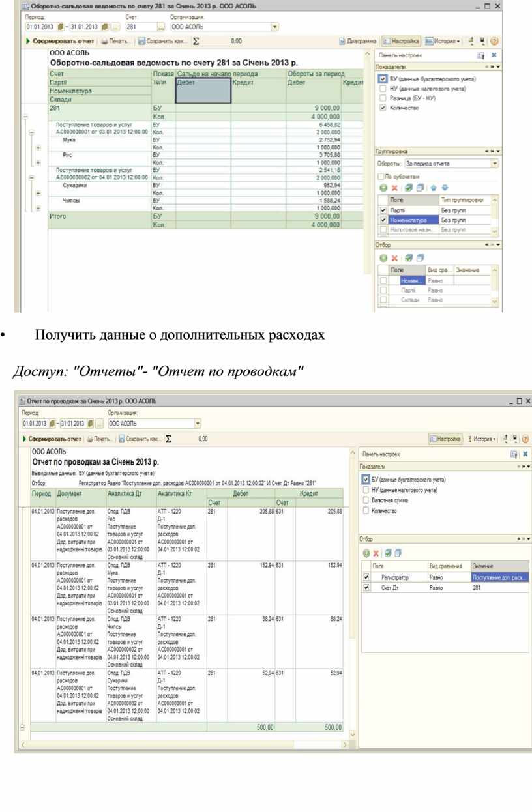Click Печать in Отчет по проводкам window
Viewport: 532px width, 812px height.
100,439
